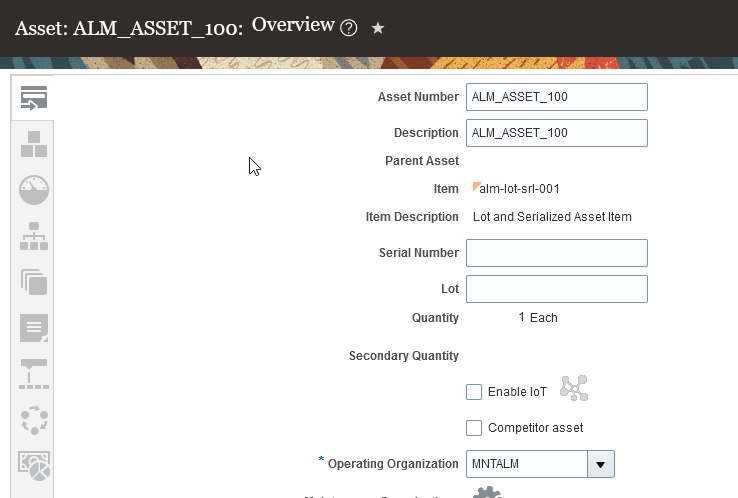Open the gauge meter side tab
Image resolution: width=738 pixels, height=498 pixels.
(x=34, y=190)
